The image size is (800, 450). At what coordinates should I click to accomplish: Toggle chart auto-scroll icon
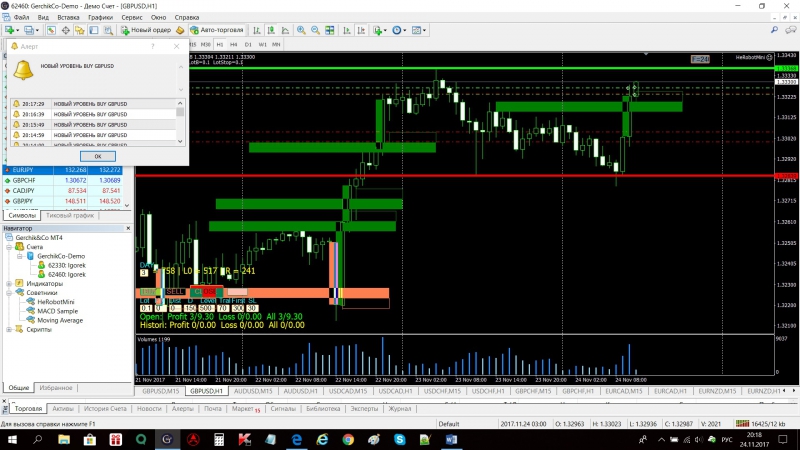click(347, 30)
